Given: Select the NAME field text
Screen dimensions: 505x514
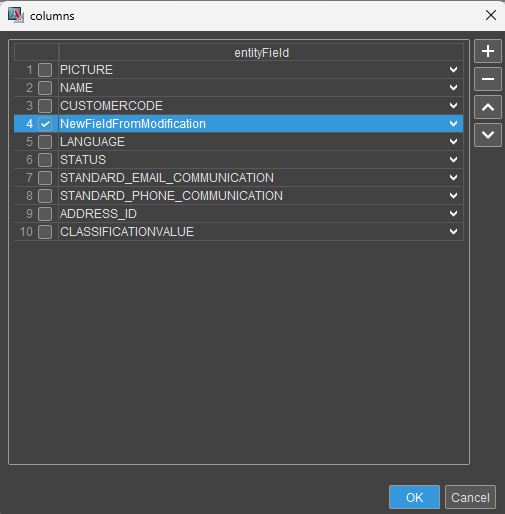Looking at the screenshot, I should pyautogui.click(x=76, y=88).
